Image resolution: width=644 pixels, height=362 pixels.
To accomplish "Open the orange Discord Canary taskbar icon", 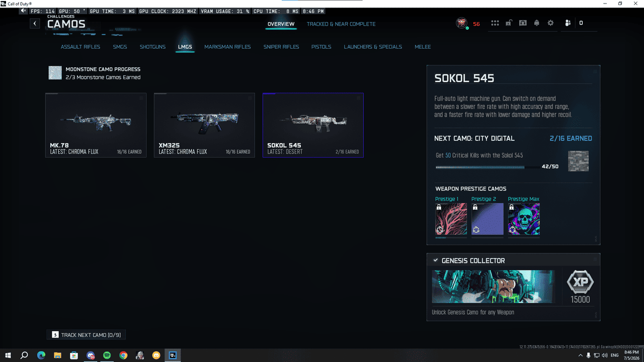I will (156, 355).
